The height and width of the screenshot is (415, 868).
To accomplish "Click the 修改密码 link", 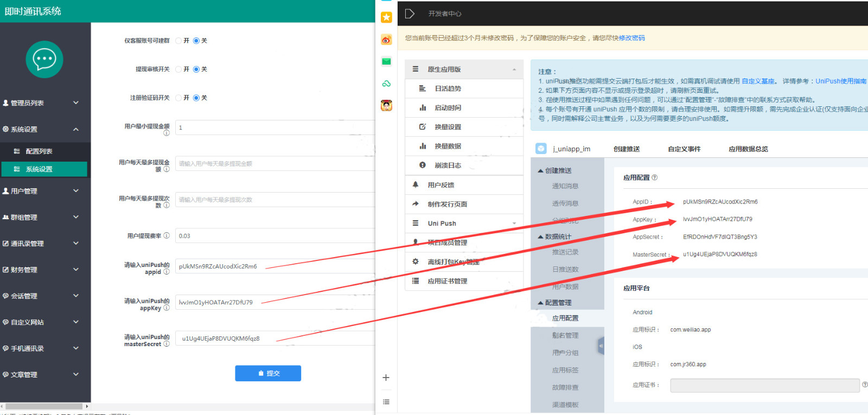I will point(631,38).
